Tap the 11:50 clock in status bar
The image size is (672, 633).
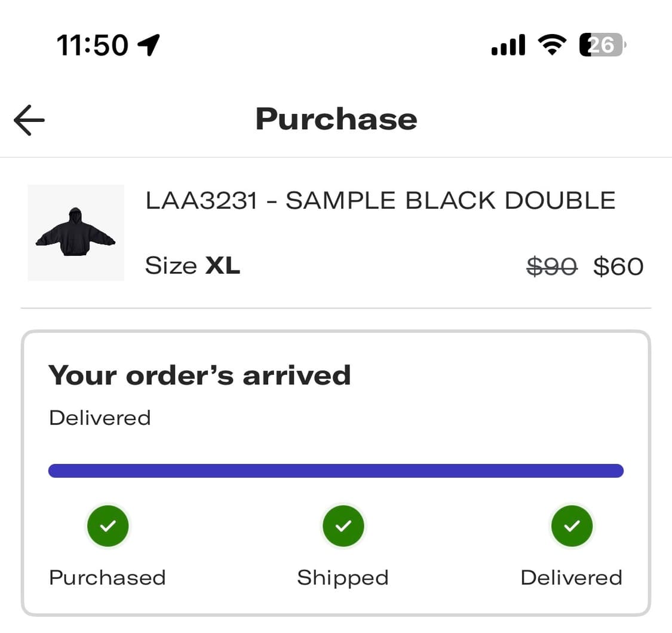[93, 45]
